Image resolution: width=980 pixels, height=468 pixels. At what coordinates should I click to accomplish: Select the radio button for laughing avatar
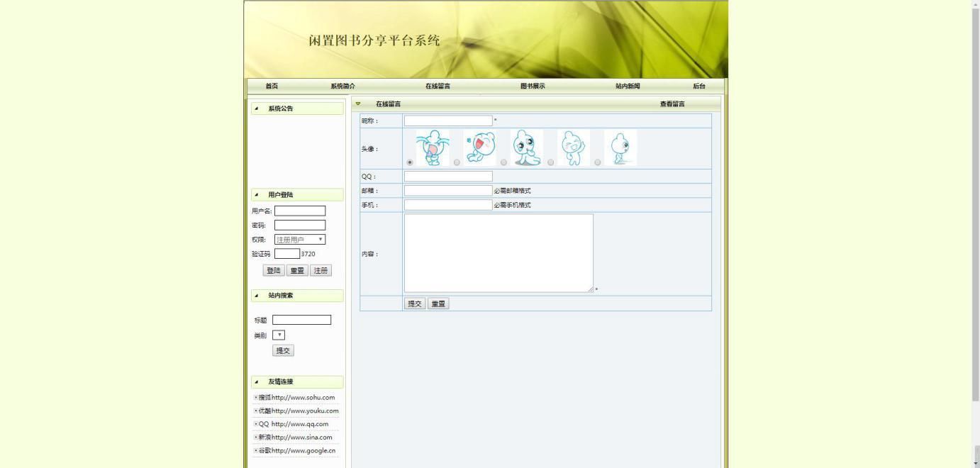click(x=457, y=162)
